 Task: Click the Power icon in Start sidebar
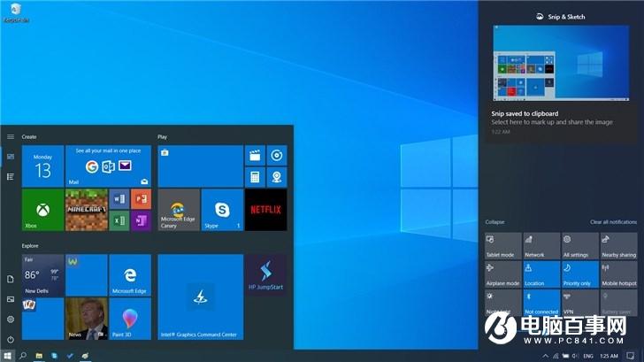pos(11,339)
